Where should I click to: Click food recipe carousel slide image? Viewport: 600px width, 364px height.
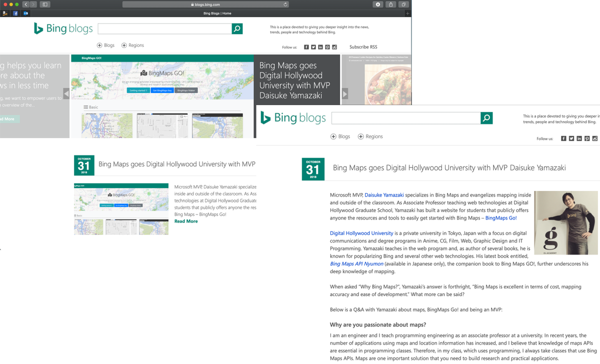click(376, 79)
